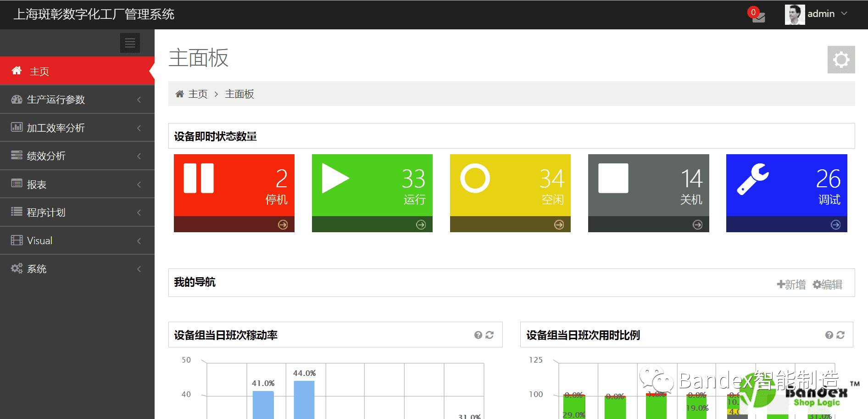Click the 主面板 page title
This screenshot has height=419, width=868.
tap(198, 58)
